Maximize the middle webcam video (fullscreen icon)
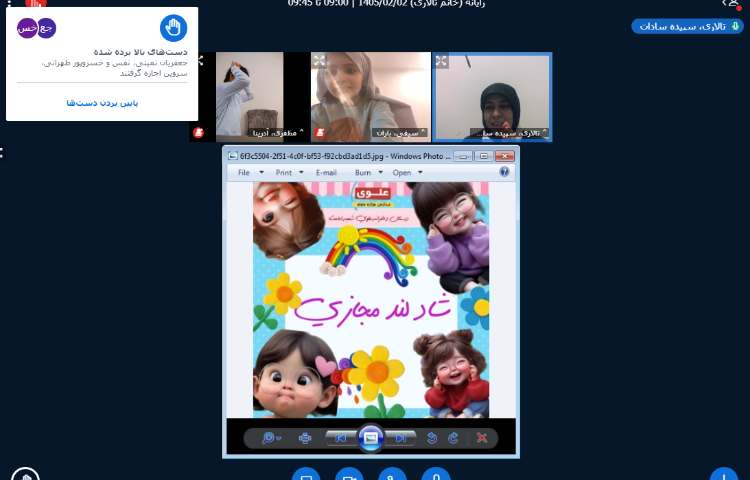Image resolution: width=750 pixels, height=480 pixels. [320, 61]
